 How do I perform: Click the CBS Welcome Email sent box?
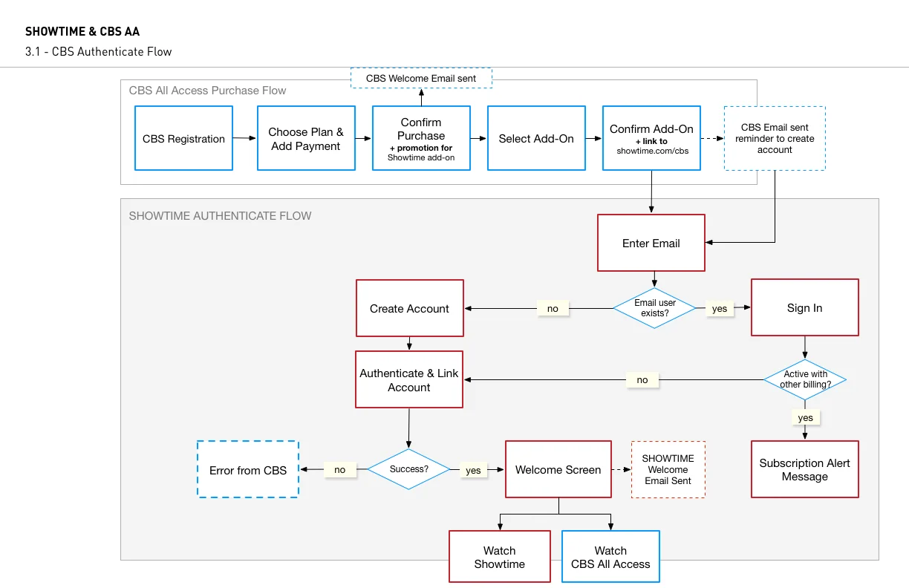click(x=421, y=78)
